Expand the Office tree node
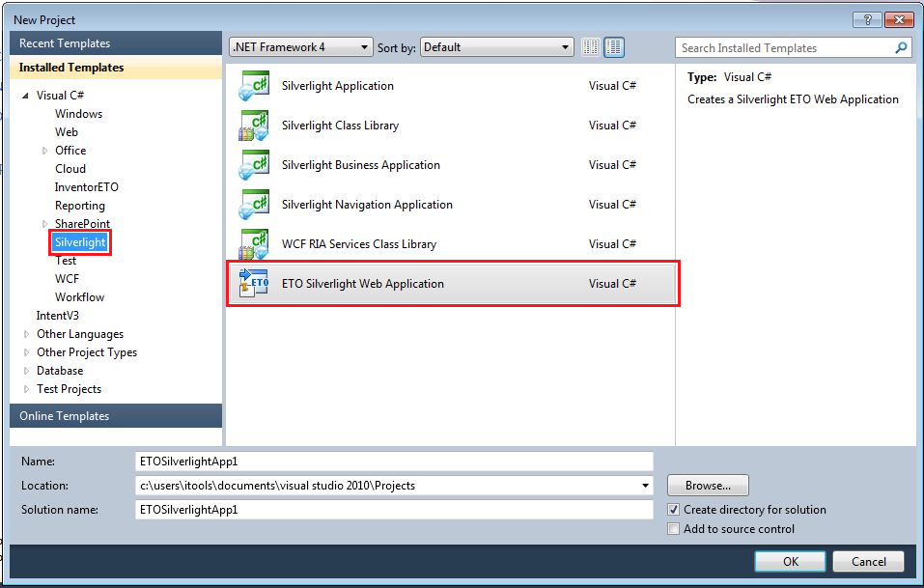The width and height of the screenshot is (924, 588). pyautogui.click(x=44, y=151)
